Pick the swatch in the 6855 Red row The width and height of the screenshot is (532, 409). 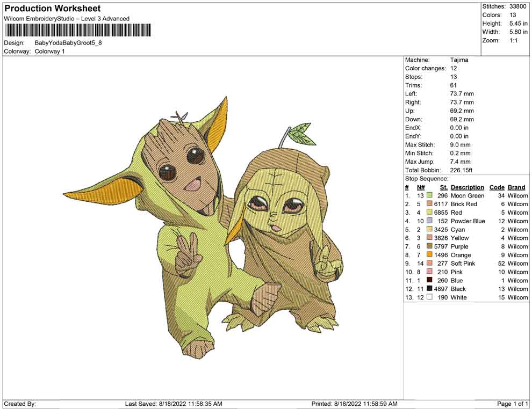click(x=429, y=213)
